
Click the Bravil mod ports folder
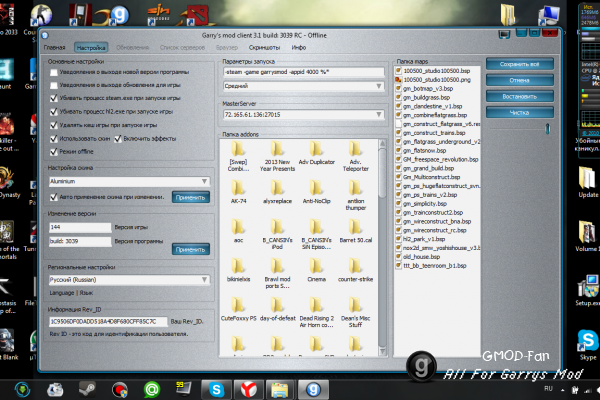[x=277, y=273]
